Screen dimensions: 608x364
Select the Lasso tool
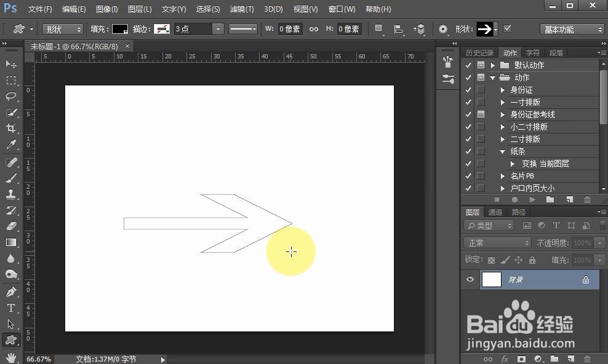click(11, 96)
